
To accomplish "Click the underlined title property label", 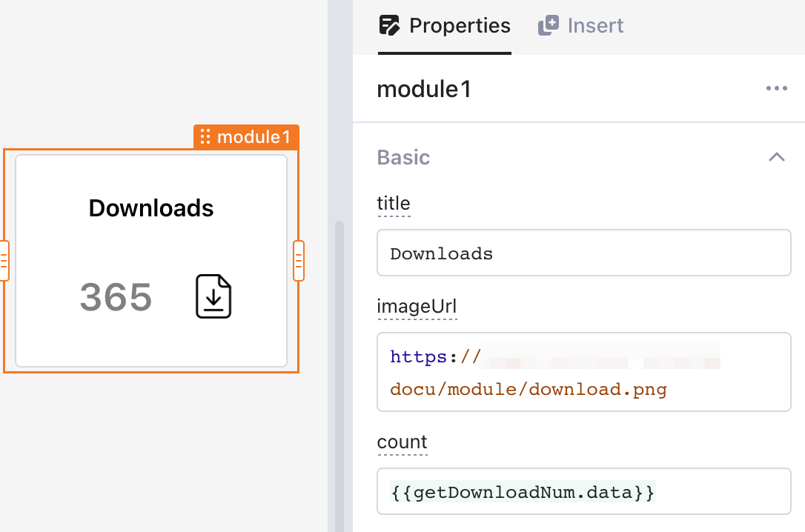I will 393,204.
